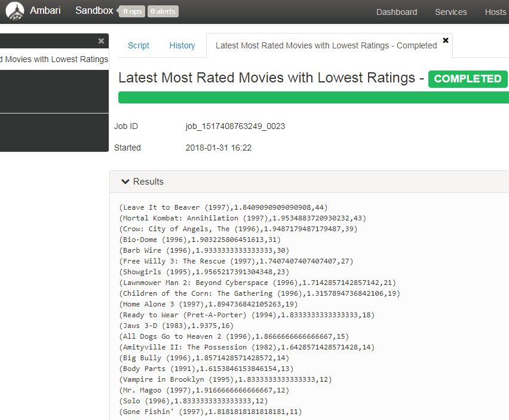The width and height of the screenshot is (509, 420).
Task: Click the Sandbox cluster name
Action: (x=94, y=10)
